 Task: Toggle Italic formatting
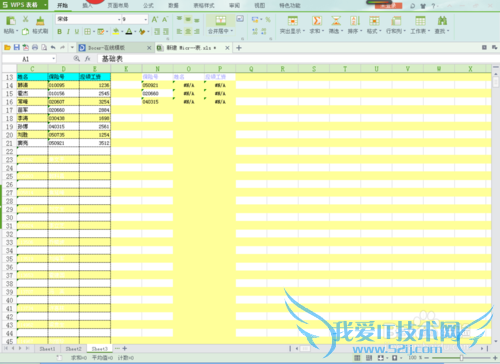coord(68,32)
